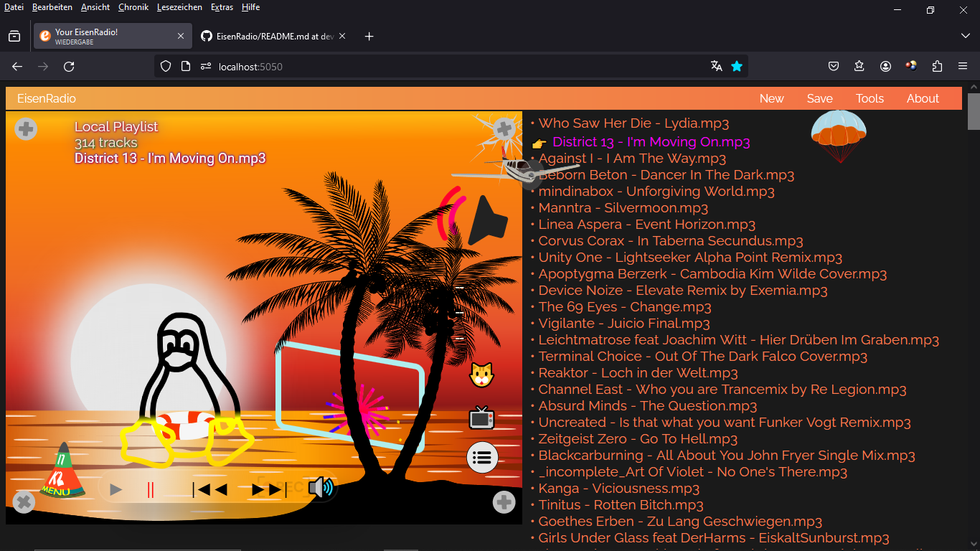Open the extensions puzzle icon
The height and width of the screenshot is (551, 980).
pyautogui.click(x=937, y=66)
